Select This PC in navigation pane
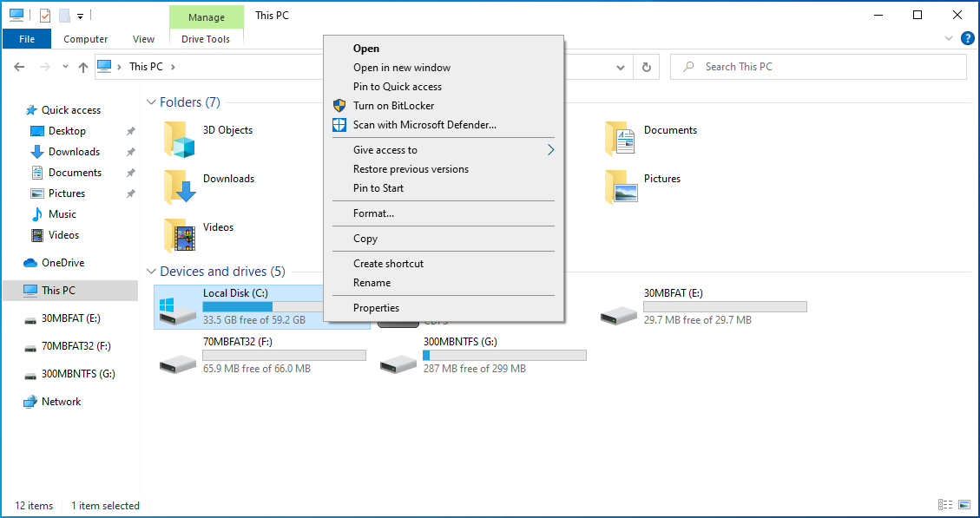This screenshot has height=518, width=980. point(70,291)
